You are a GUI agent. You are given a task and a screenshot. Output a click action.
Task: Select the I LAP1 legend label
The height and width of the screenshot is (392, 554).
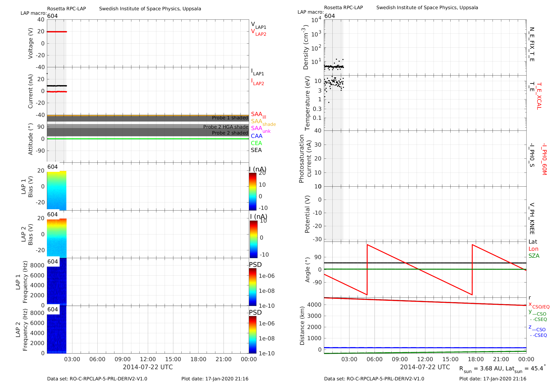tap(258, 72)
